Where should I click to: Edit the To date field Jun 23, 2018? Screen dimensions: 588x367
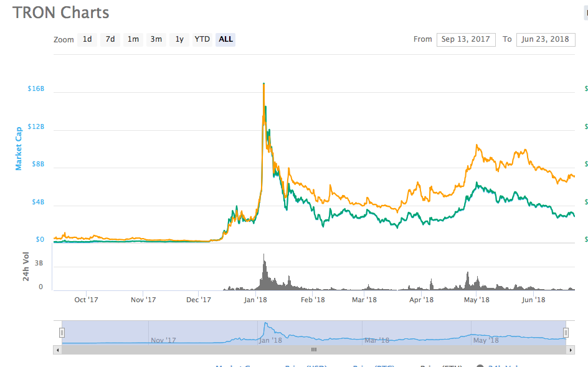[x=545, y=39]
